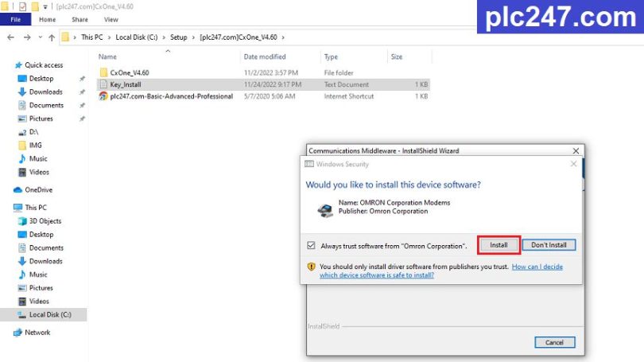Click the Key_Install file name
This screenshot has height=362, width=644.
(126, 84)
